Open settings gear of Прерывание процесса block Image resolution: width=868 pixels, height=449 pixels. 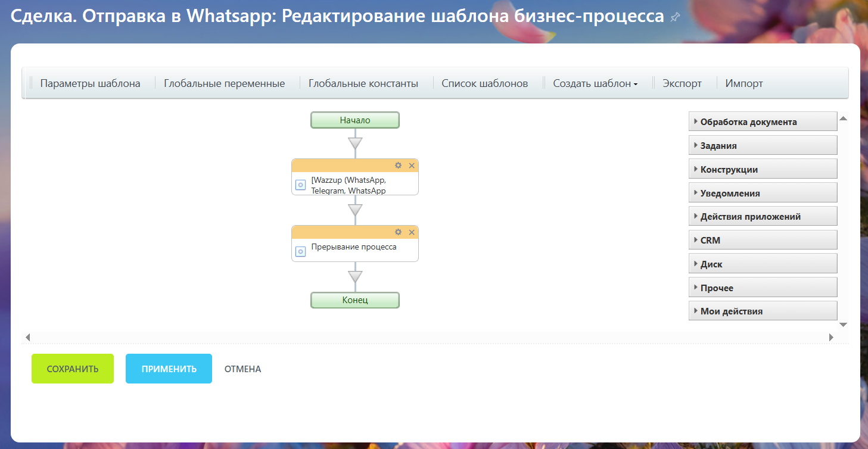pyautogui.click(x=399, y=232)
